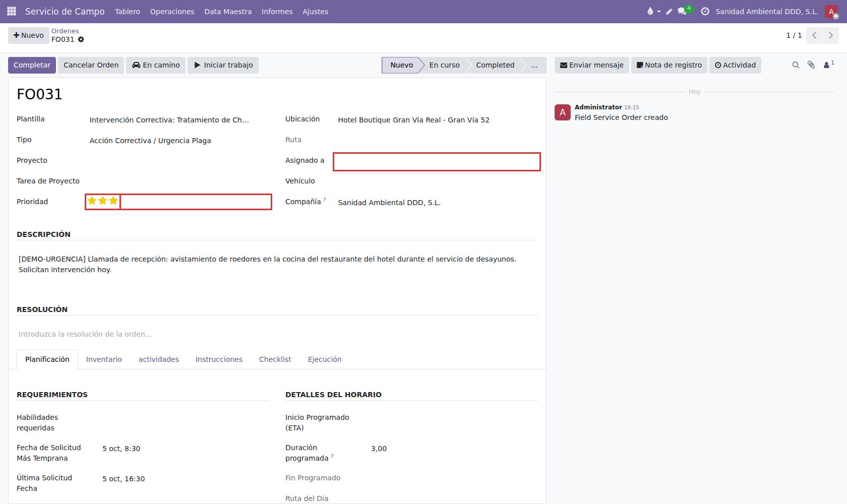
Task: Set status to En curso stage
Action: point(444,65)
